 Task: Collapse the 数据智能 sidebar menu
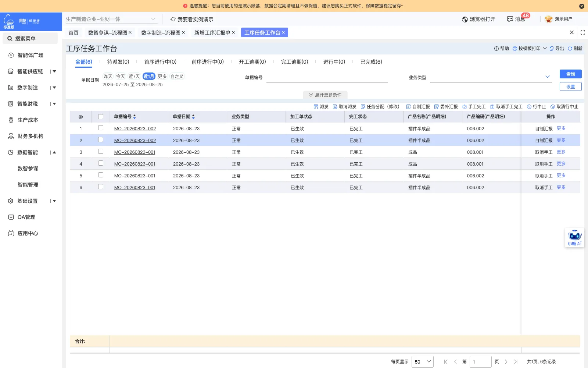(x=54, y=152)
